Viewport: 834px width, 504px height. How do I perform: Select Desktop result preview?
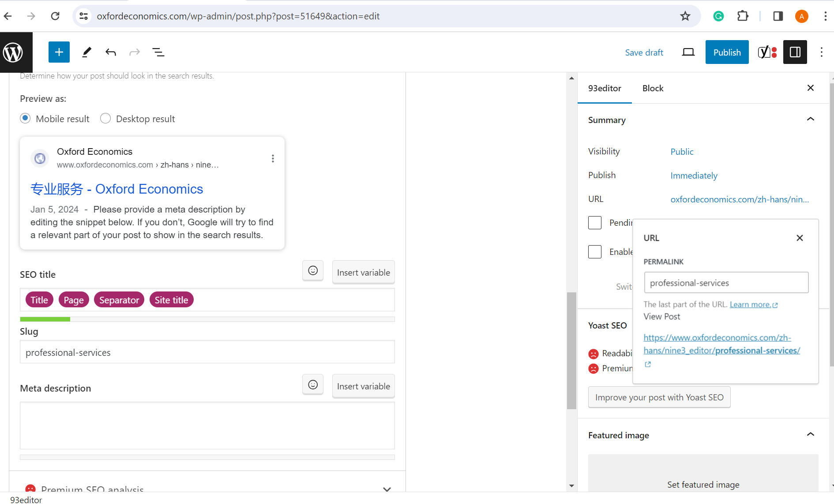pos(105,119)
